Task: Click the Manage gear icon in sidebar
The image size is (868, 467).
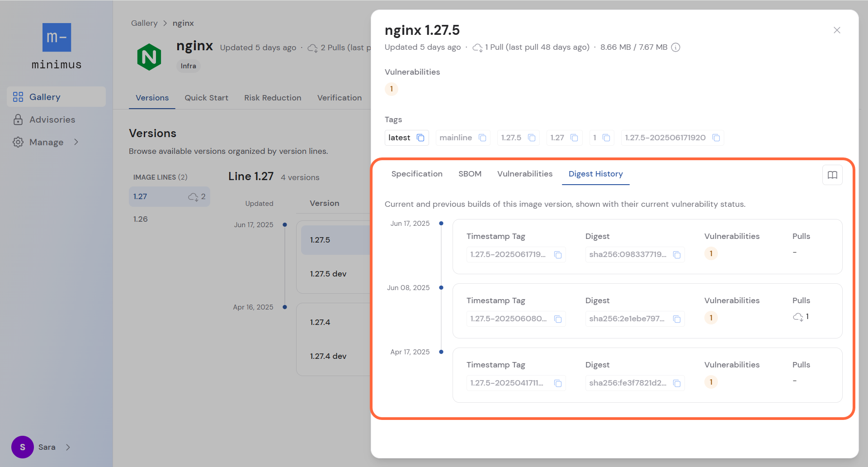Action: coord(18,142)
